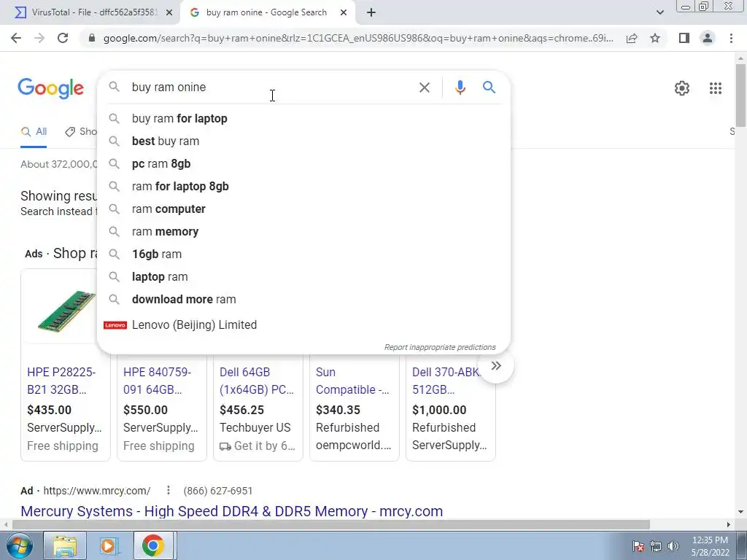Choose suggestion laptop ram
Screen dimensions: 747x560
click(x=303, y=276)
